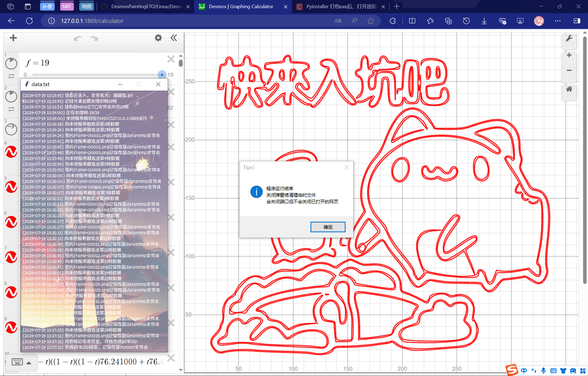This screenshot has height=376, width=588.
Task: Click the 确定 button in Tips dialog
Action: [x=328, y=227]
